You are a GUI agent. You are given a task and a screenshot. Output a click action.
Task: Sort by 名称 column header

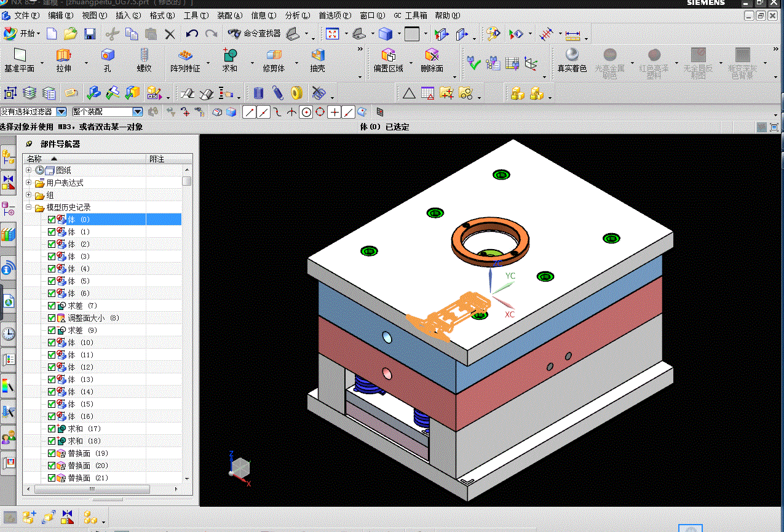pos(85,159)
